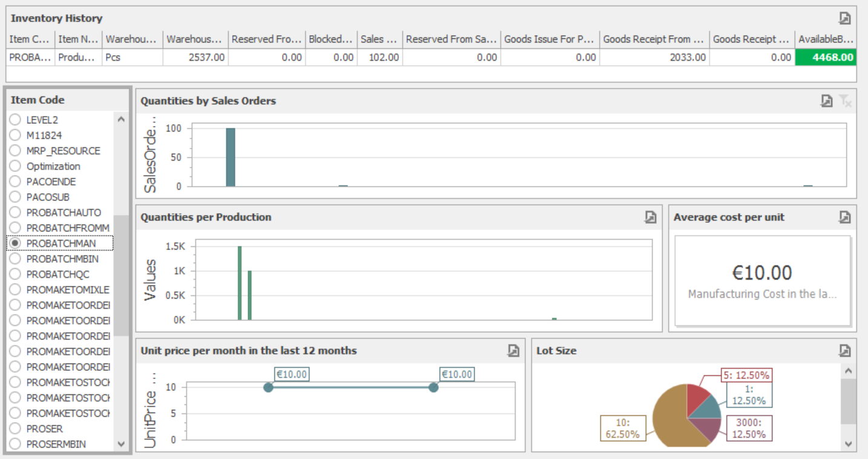Click the green 4468.00 available balance cell

pyautogui.click(x=826, y=58)
